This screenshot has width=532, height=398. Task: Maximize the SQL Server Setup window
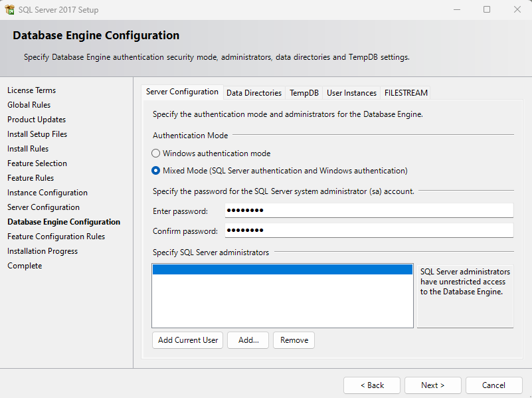pyautogui.click(x=487, y=9)
